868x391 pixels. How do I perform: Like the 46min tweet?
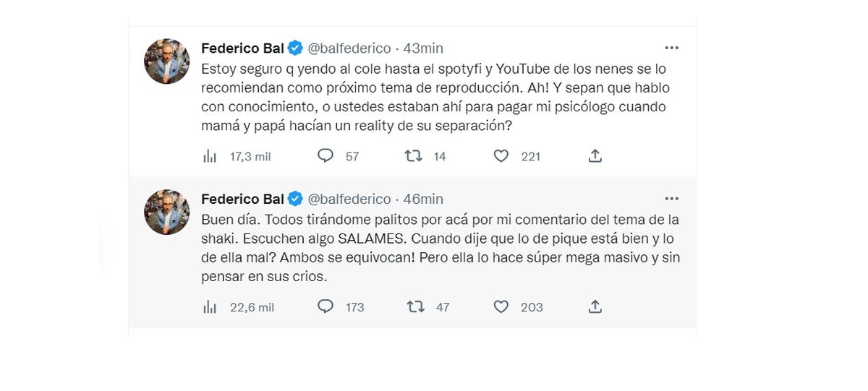(501, 307)
